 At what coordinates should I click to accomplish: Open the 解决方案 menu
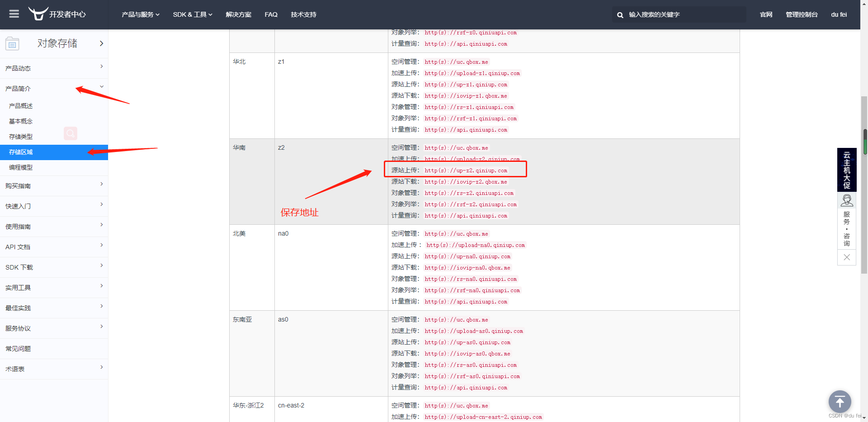[x=239, y=14]
